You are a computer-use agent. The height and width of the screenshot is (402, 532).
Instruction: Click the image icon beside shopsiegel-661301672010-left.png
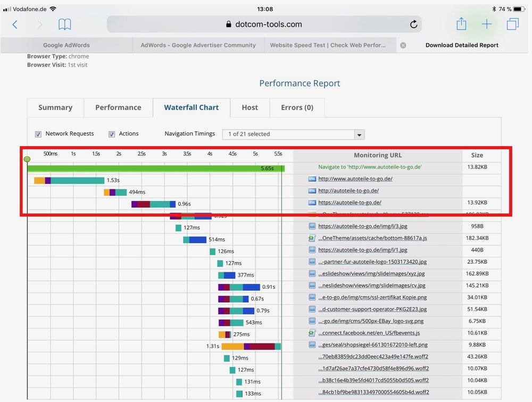(312, 345)
